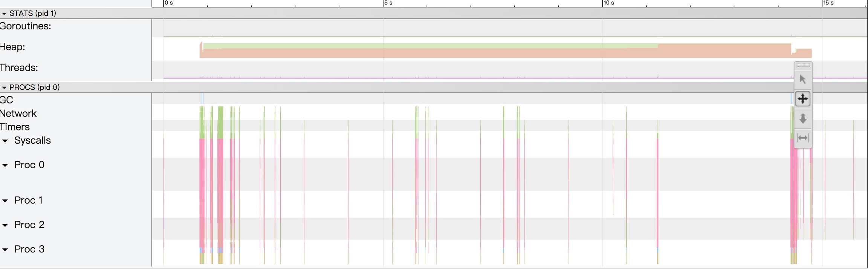The height and width of the screenshot is (269, 868).
Task: Collapse the STATS (pid 1) section
Action: click(4, 14)
